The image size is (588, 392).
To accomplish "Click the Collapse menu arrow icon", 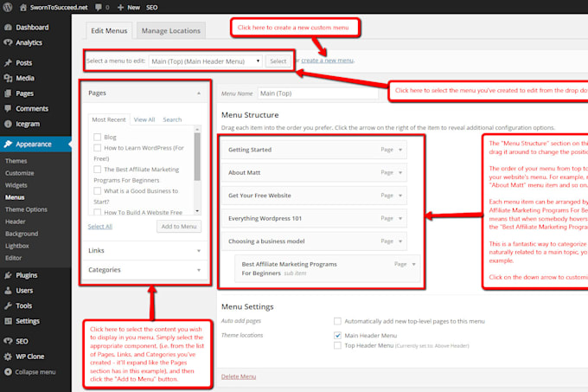I will click(x=8, y=372).
